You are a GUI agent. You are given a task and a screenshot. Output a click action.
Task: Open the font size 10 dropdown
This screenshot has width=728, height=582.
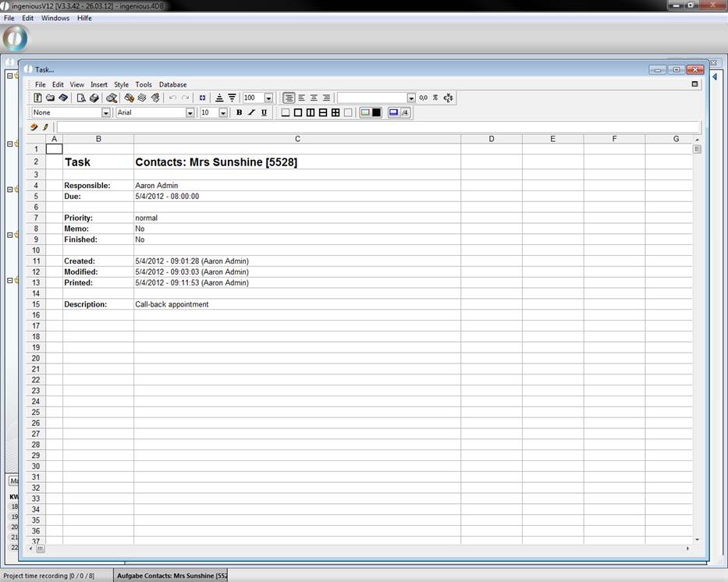[x=222, y=113]
